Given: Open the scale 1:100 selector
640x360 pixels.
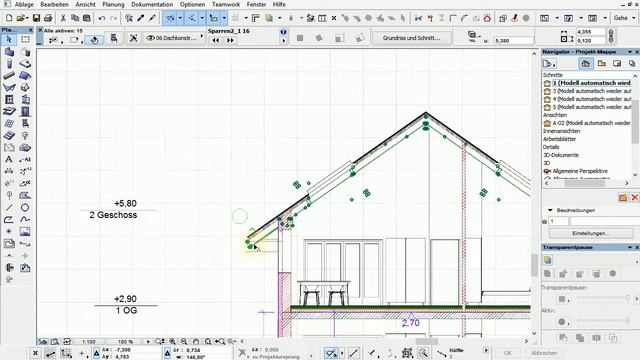Looking at the screenshot, I should tap(89, 342).
